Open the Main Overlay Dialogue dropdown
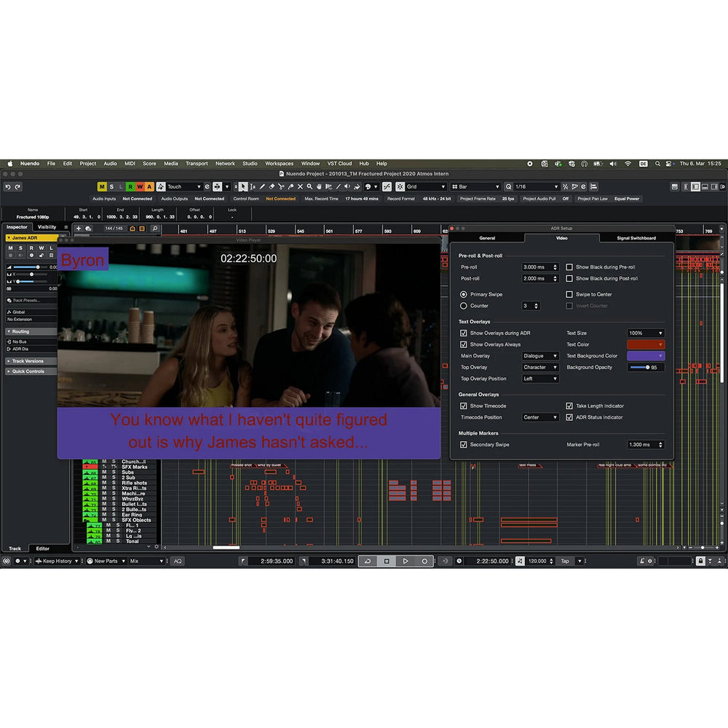Screen dimensions: 728x728 point(540,356)
